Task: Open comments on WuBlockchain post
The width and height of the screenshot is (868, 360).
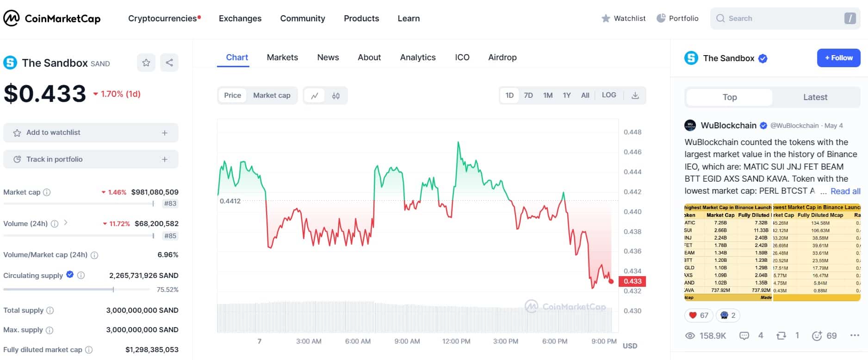Action: tap(744, 336)
